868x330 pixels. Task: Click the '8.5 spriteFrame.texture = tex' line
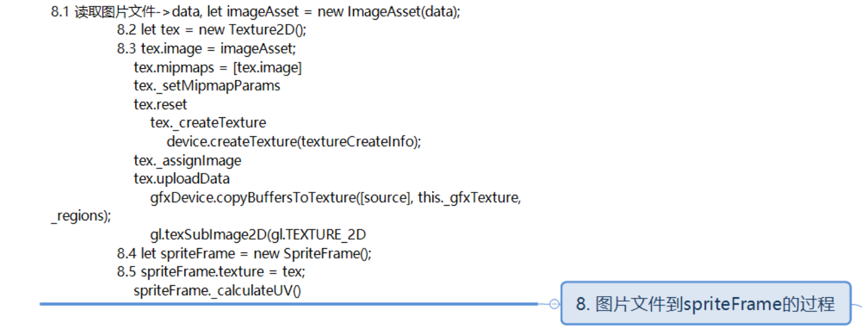pos(211,272)
